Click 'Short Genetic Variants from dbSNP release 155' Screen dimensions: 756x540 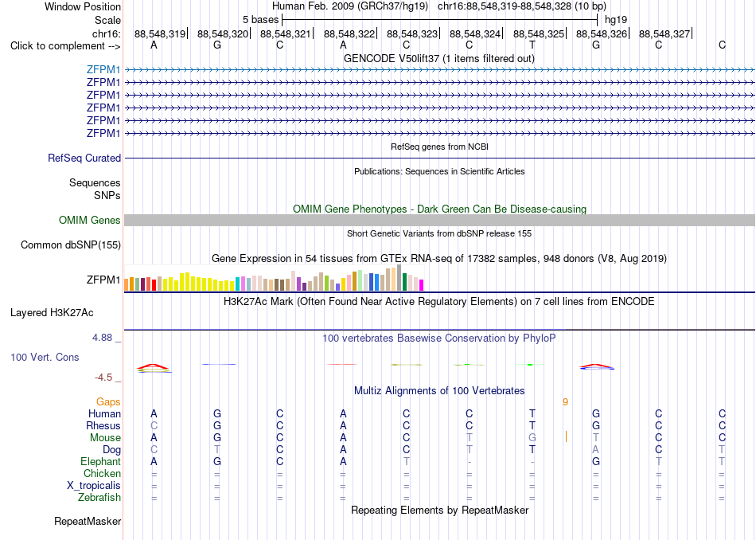pos(439,233)
